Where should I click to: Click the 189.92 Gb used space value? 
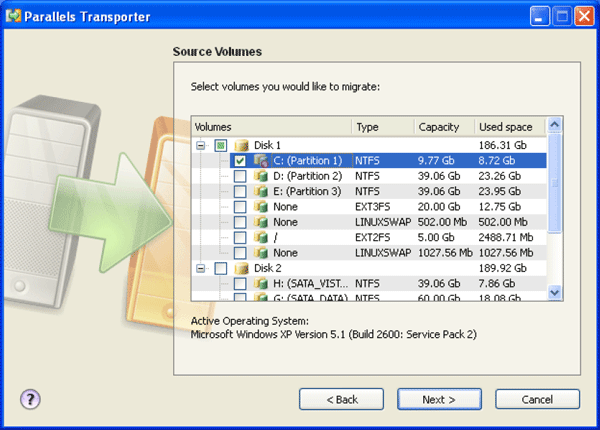coord(503,268)
